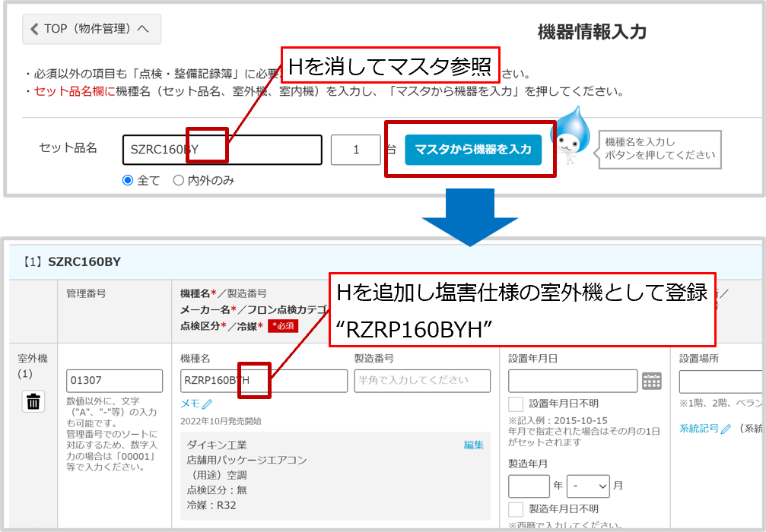Focus the unit quantity field showing 1

355,150
